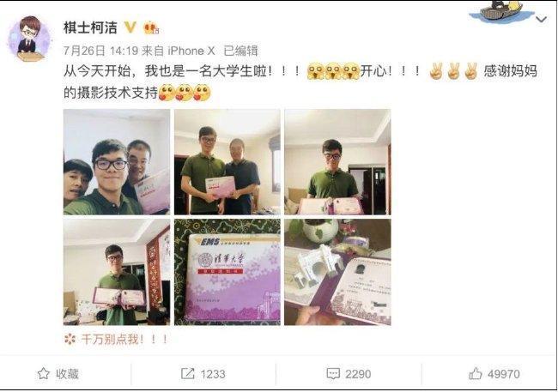Open comments via the speech bubble icon

[x=333, y=373]
